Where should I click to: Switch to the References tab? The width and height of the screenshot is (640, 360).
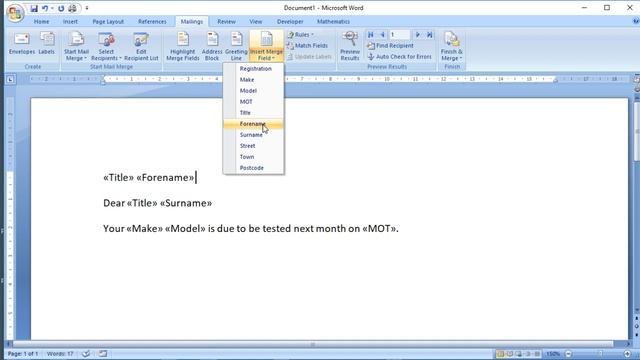(152, 22)
